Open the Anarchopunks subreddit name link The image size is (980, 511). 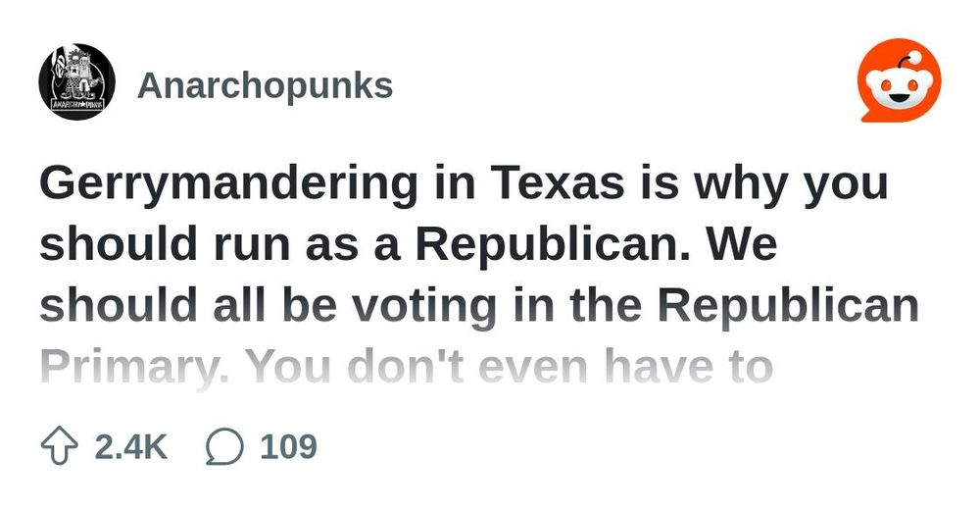(x=265, y=85)
